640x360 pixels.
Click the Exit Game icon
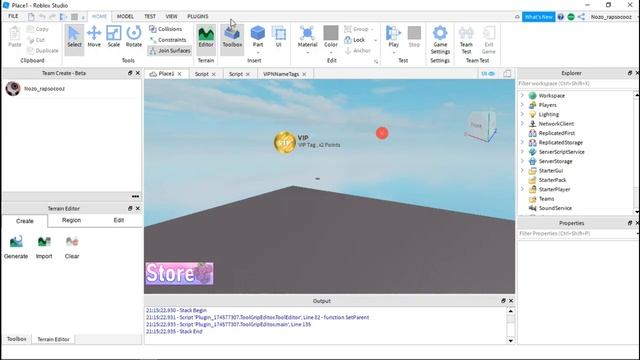click(x=489, y=40)
